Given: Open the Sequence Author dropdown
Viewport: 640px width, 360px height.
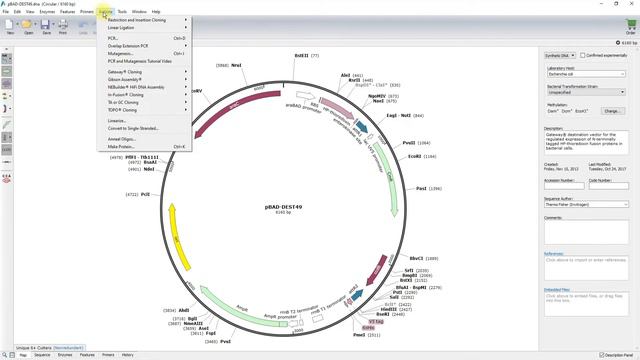Looking at the screenshot, I should (x=586, y=204).
